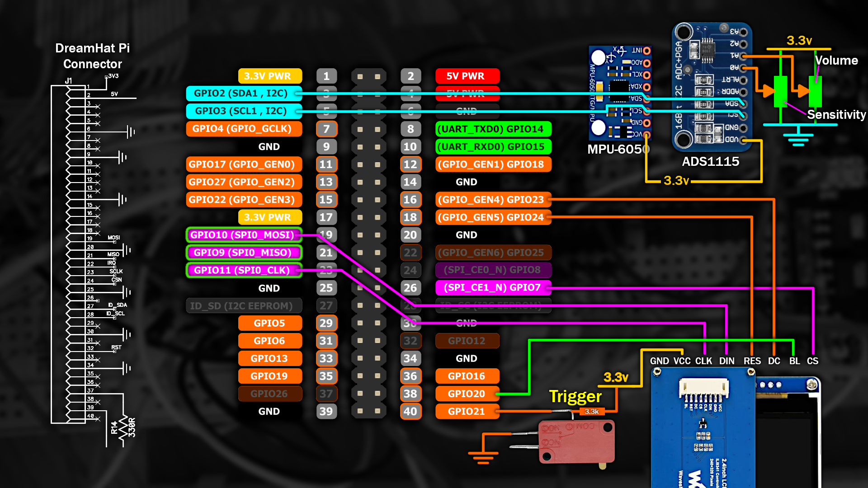This screenshot has width=868, height=488.
Task: Click pin number 12 box
Action: coord(410,164)
